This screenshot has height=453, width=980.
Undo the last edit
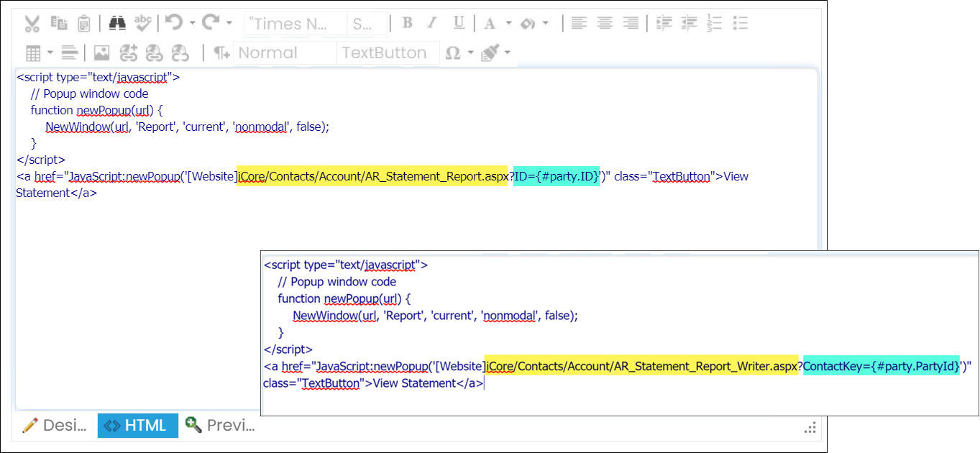click(x=174, y=23)
